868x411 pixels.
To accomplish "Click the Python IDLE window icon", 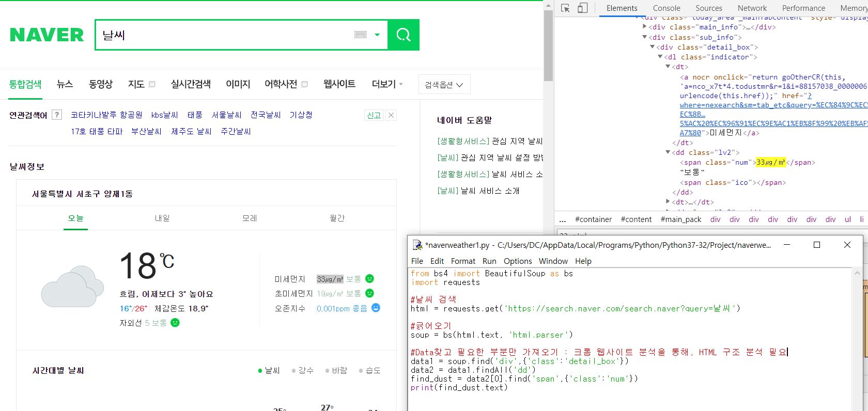I will (417, 245).
